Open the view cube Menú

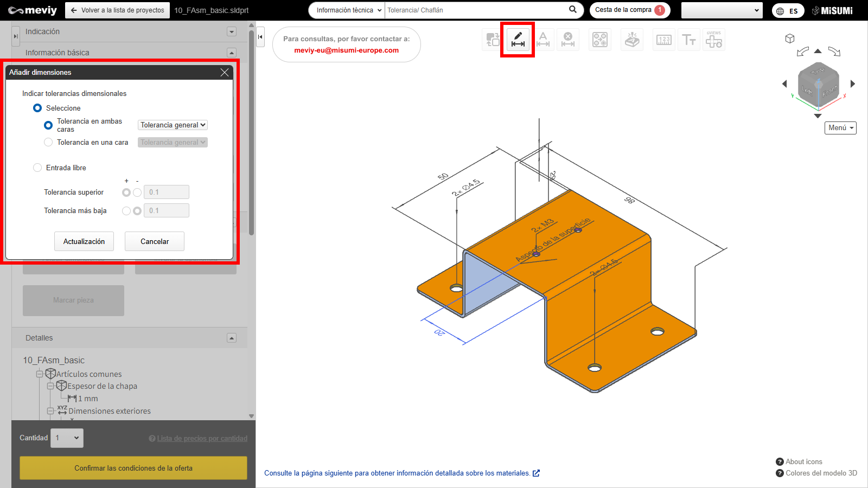pos(840,128)
